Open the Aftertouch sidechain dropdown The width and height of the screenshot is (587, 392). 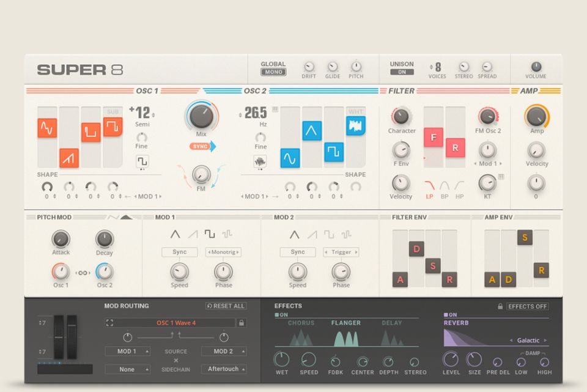tap(224, 369)
